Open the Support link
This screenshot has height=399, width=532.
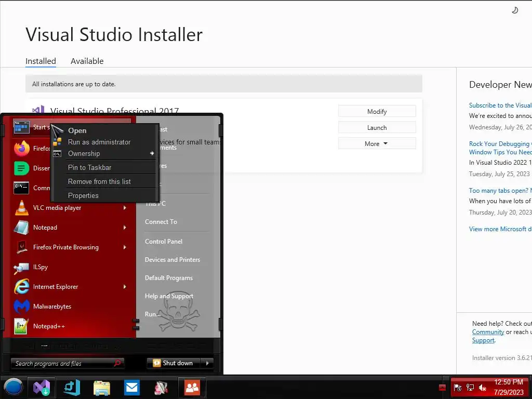(x=483, y=340)
